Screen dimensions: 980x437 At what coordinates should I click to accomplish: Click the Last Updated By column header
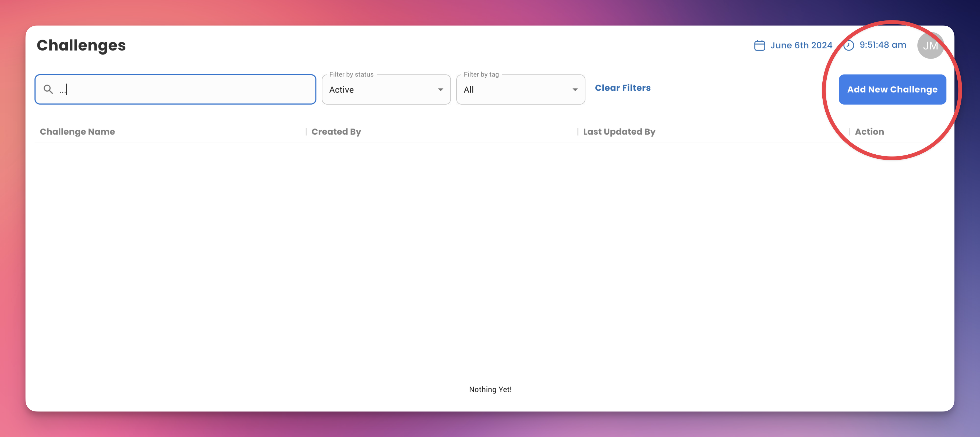[619, 132]
